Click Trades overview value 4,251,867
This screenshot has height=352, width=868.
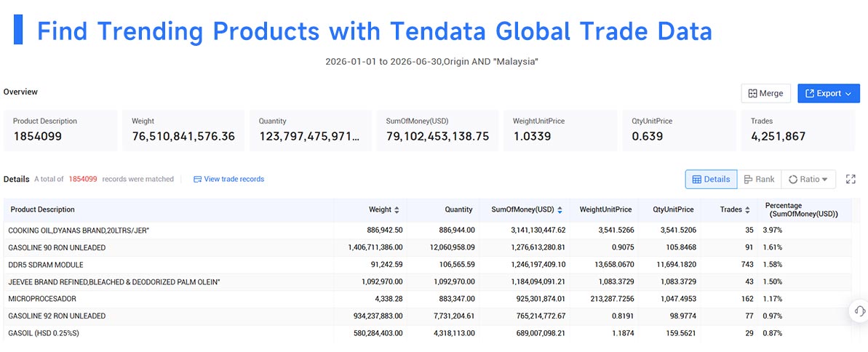click(x=779, y=136)
